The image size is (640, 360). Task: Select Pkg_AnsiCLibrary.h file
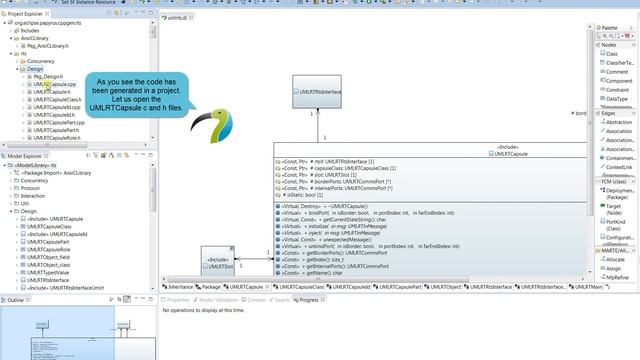(48, 46)
